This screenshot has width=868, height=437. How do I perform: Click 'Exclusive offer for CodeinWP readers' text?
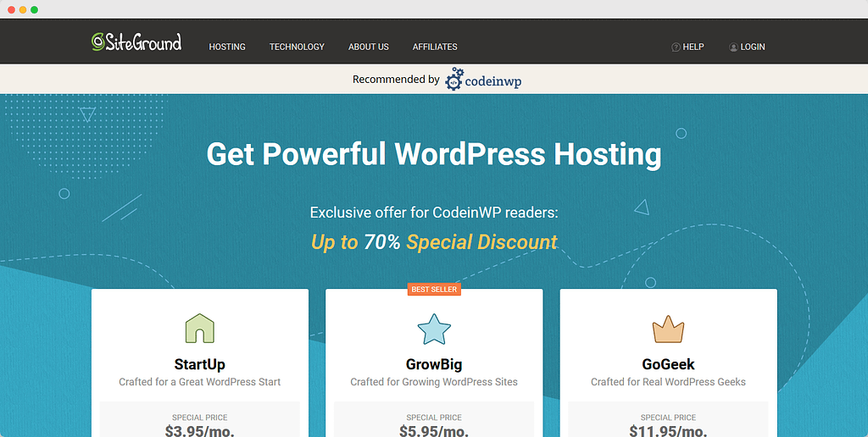pos(434,213)
